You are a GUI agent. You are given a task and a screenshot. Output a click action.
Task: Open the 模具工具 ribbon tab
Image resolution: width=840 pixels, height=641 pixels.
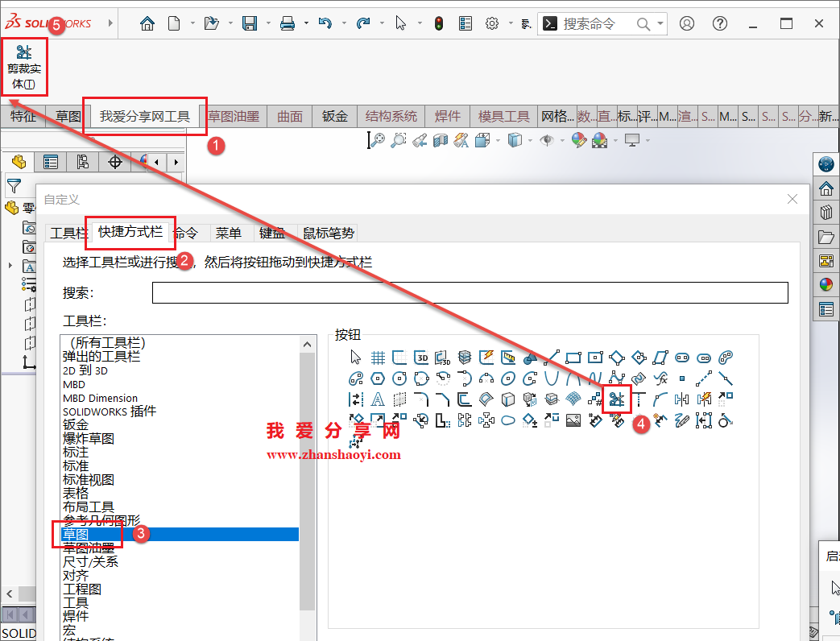(503, 116)
